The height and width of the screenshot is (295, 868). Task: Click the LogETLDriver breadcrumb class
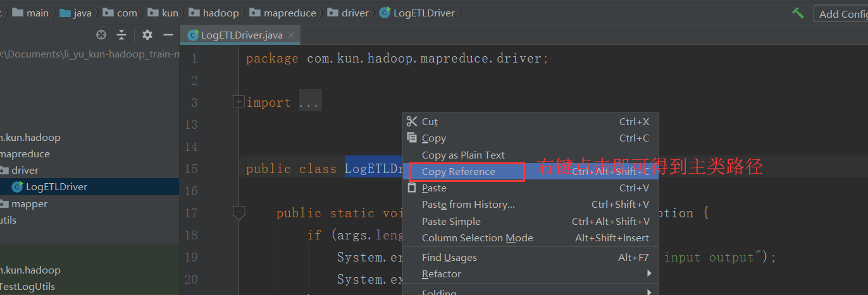(417, 13)
